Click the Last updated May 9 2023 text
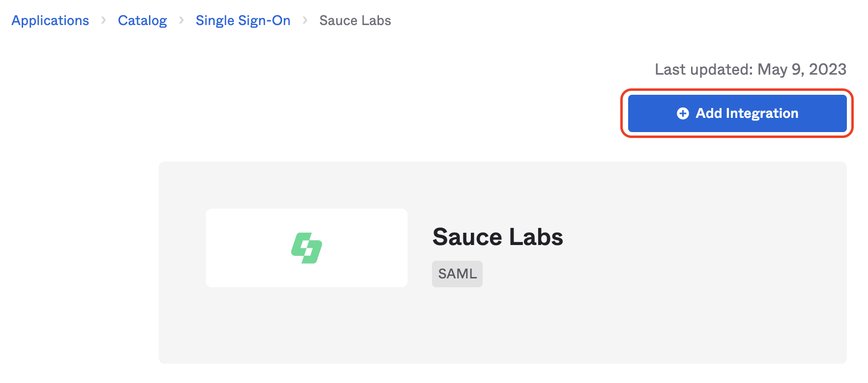868x383 pixels. point(751,69)
